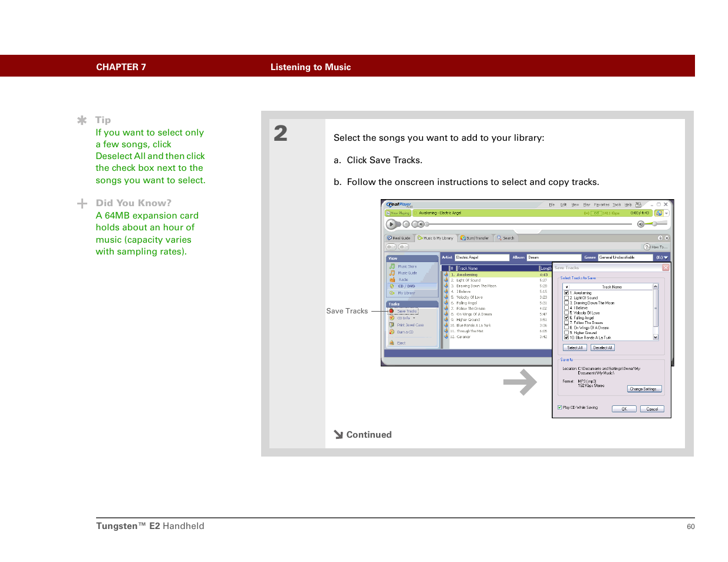
Task: Open the Favorites menu
Action: pos(602,204)
